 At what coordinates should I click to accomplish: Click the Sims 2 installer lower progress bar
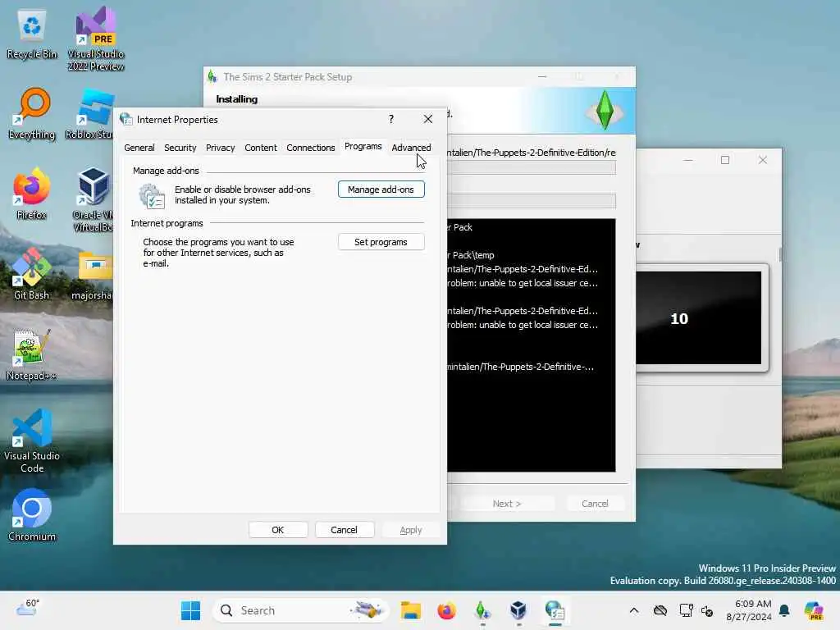(532, 201)
